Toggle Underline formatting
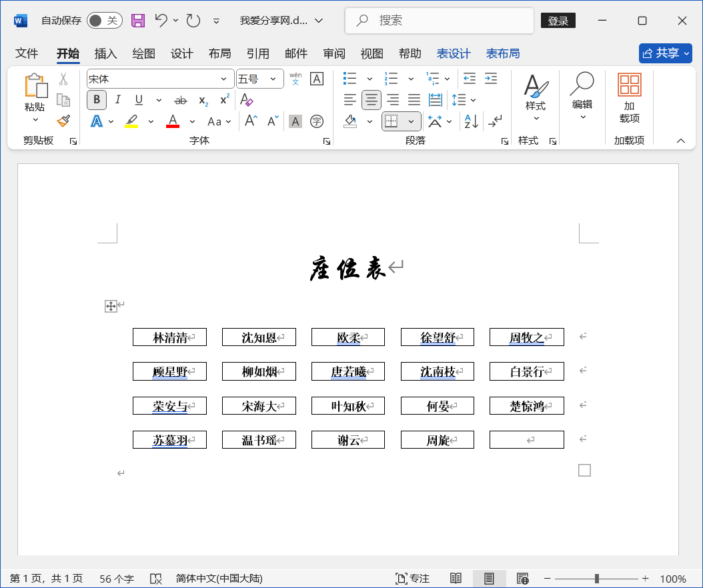The image size is (703, 588). tap(139, 100)
